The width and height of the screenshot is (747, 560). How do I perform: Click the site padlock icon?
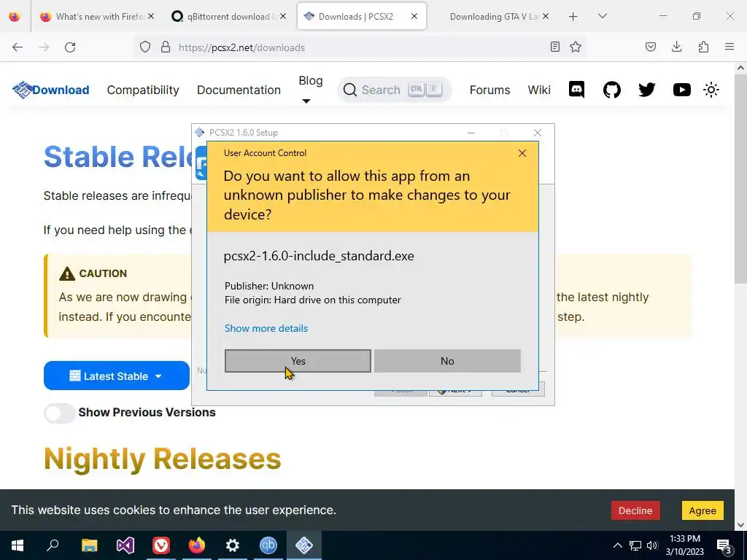[166, 47]
